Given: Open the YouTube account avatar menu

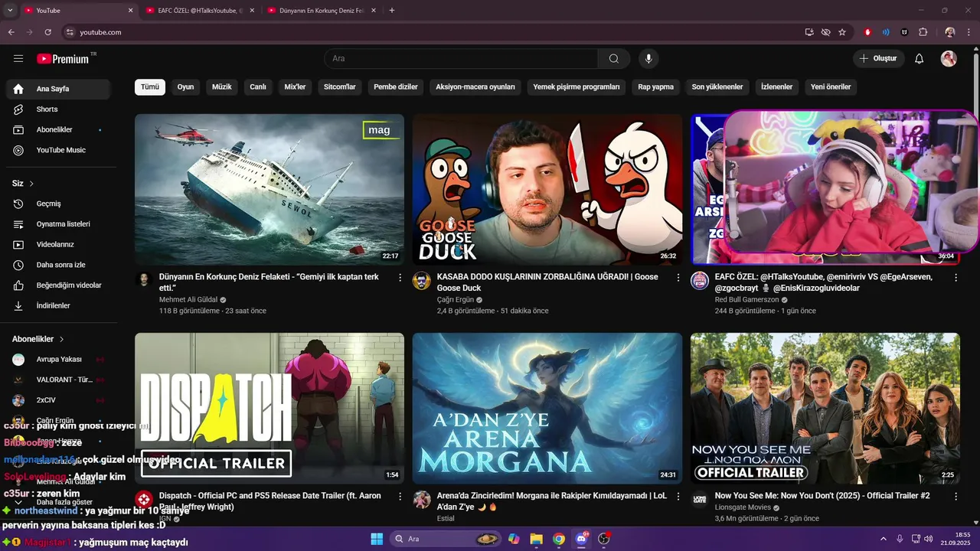Looking at the screenshot, I should [x=949, y=59].
